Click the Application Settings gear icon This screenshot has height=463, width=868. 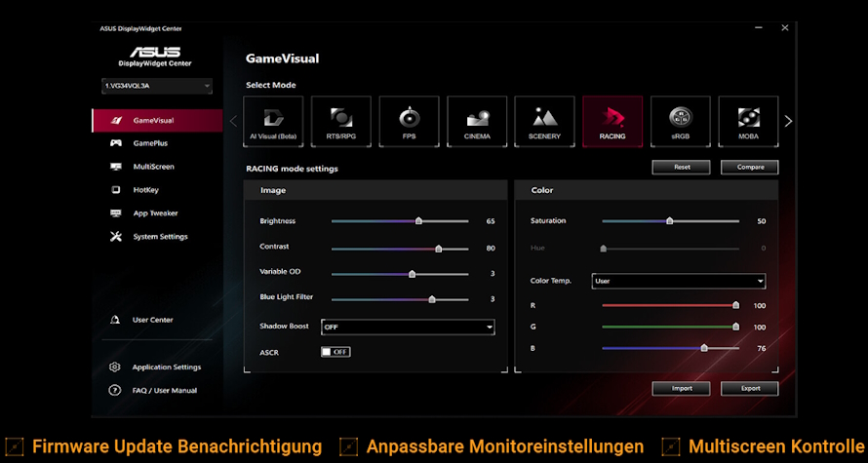click(114, 367)
